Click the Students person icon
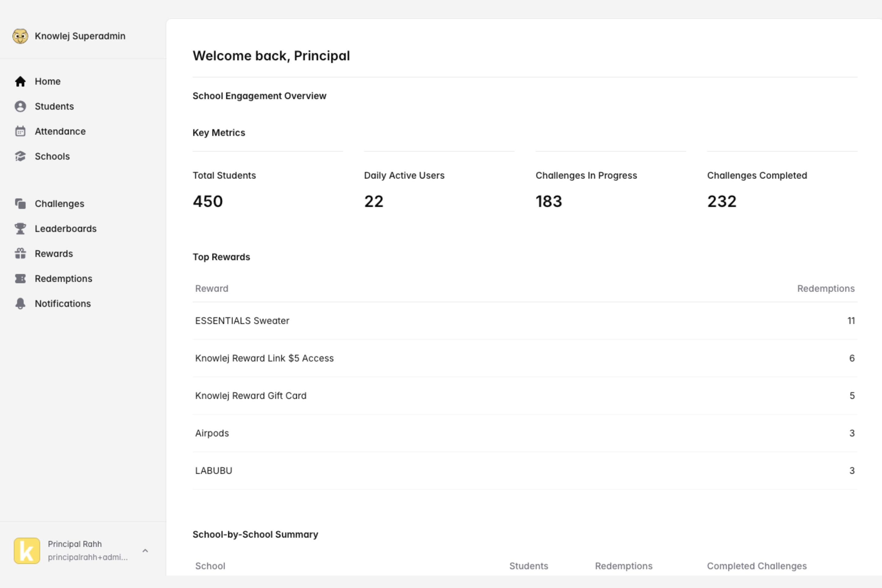Screen dimensions: 882x588 (x=20, y=107)
